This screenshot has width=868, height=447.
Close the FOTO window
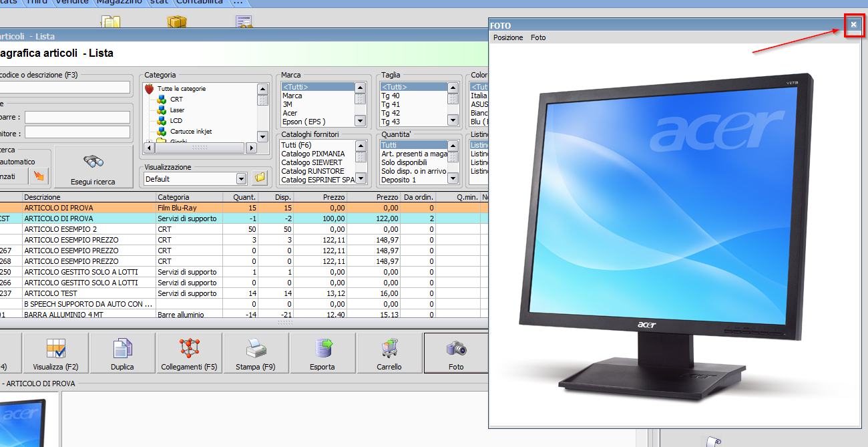click(x=853, y=25)
